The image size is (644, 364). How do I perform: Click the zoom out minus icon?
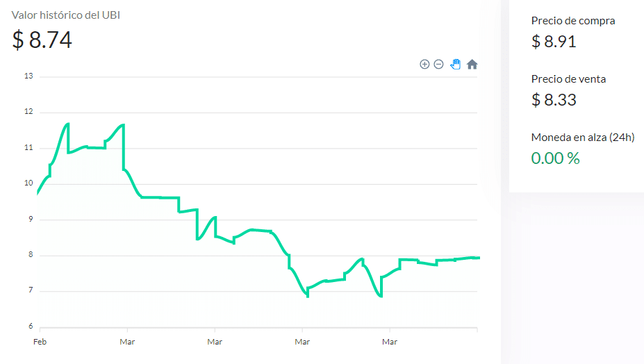pos(438,64)
